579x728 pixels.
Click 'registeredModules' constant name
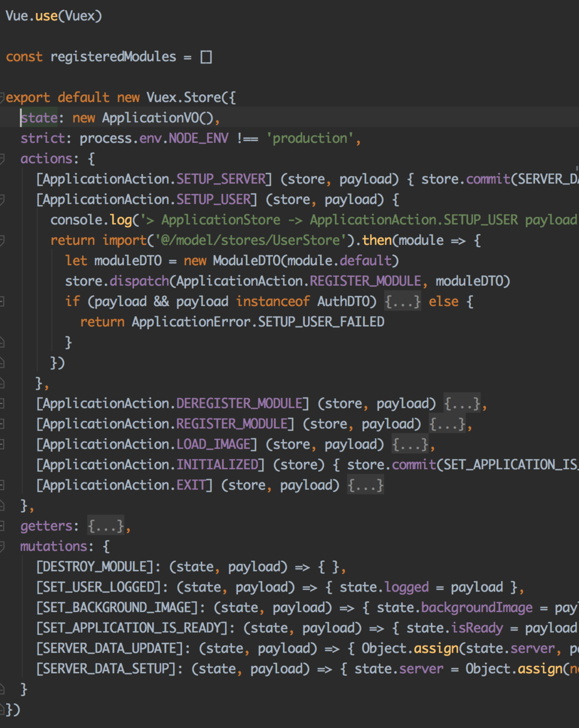pyautogui.click(x=113, y=57)
